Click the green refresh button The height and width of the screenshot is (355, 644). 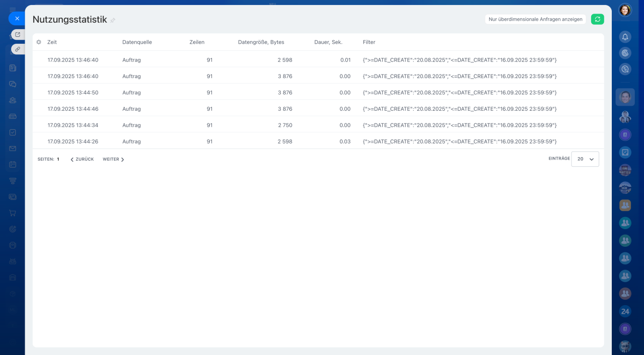click(x=597, y=19)
